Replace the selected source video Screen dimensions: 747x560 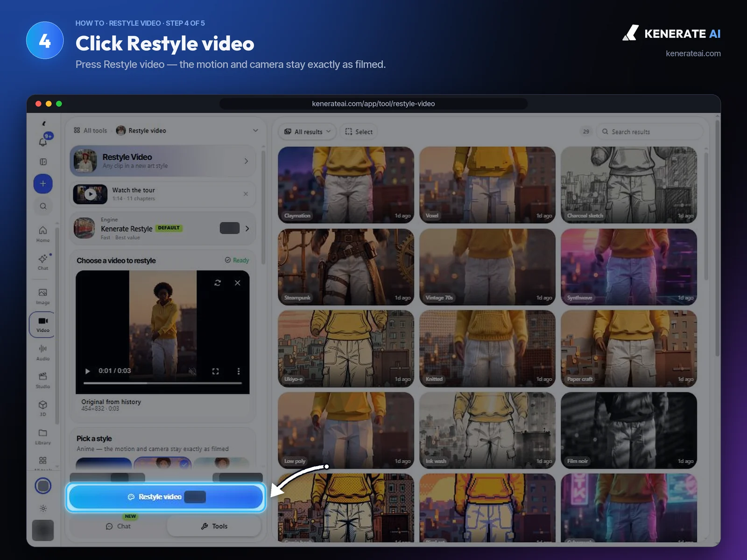tap(218, 283)
